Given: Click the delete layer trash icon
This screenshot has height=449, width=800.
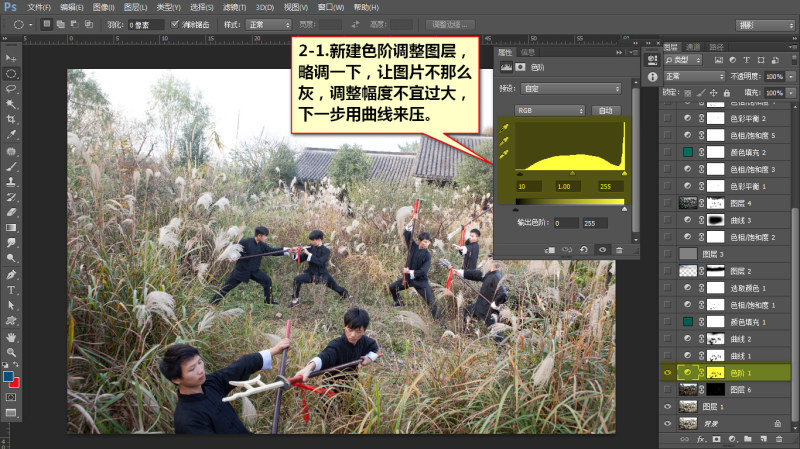Looking at the screenshot, I should 779,439.
